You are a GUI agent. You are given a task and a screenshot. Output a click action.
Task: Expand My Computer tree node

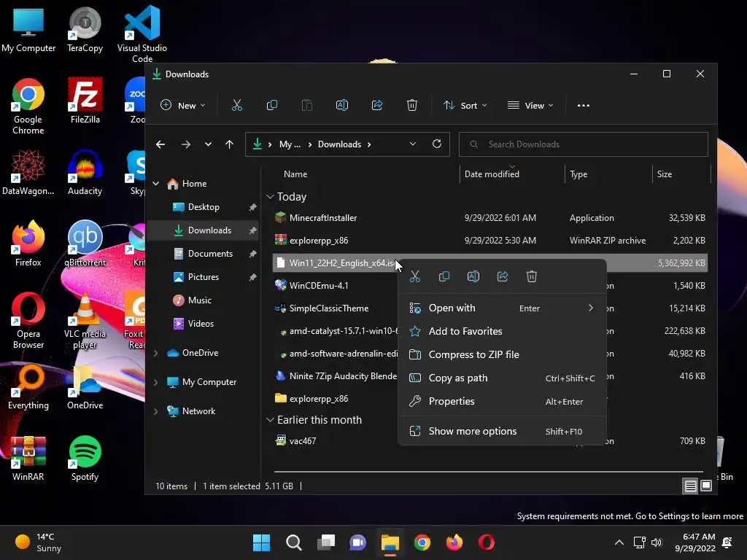[156, 382]
